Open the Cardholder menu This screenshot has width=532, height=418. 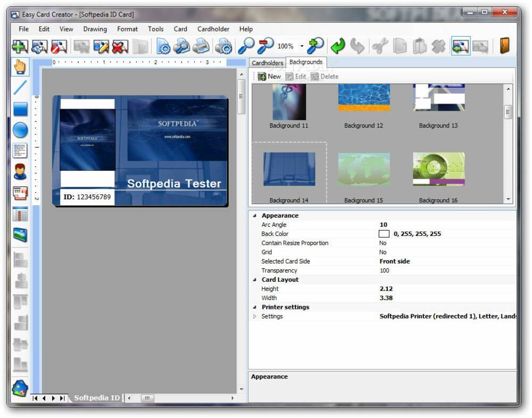[x=213, y=29]
